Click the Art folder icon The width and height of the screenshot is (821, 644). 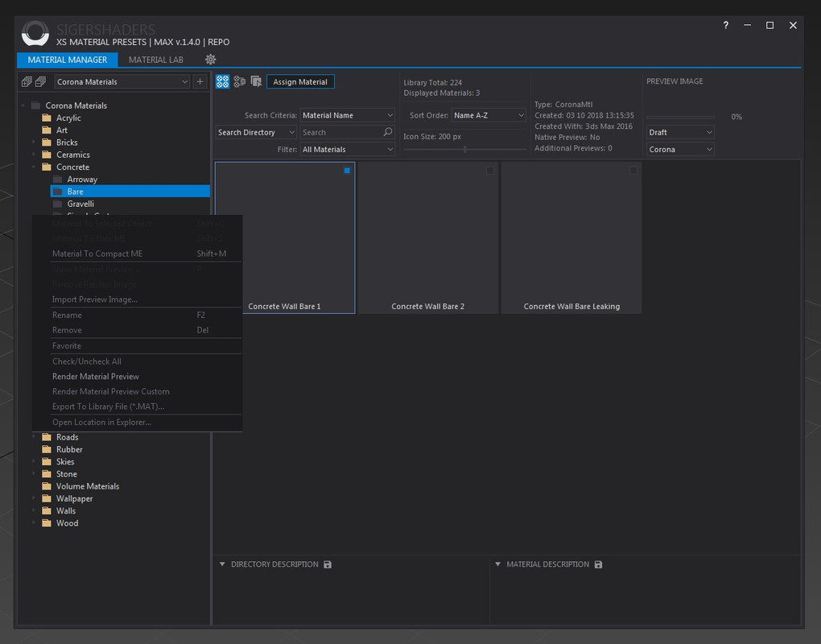click(47, 130)
